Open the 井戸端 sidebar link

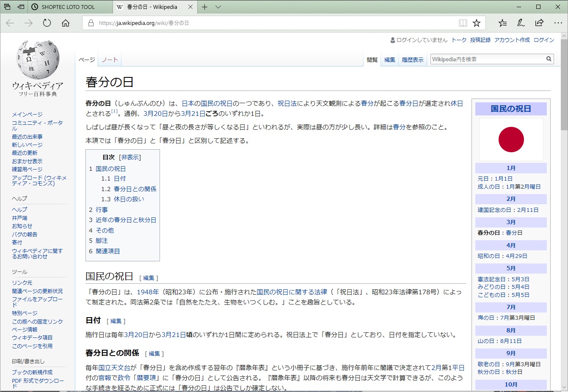(19, 218)
